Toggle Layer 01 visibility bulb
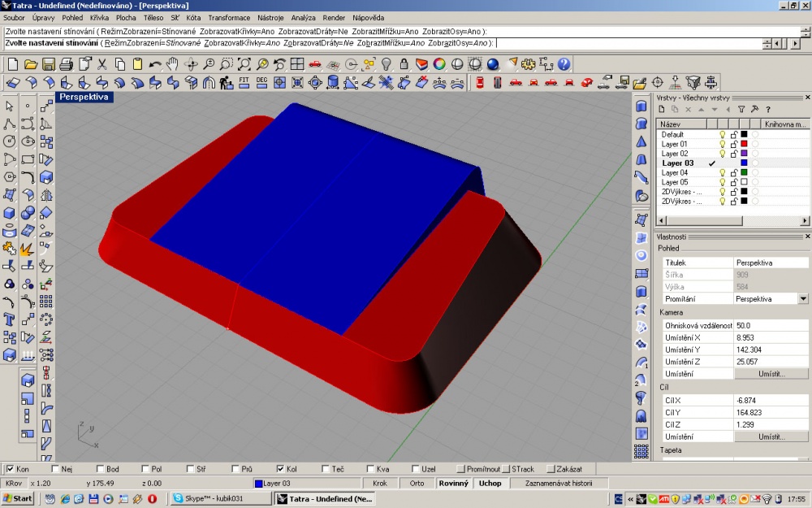812x508 pixels. [x=723, y=144]
